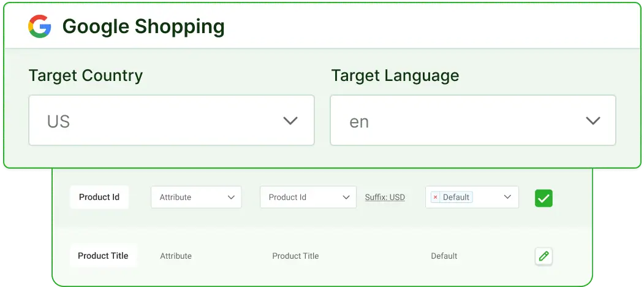This screenshot has width=644, height=287.
Task: Click the pencil edit icon for Product Title
Action: 544,256
